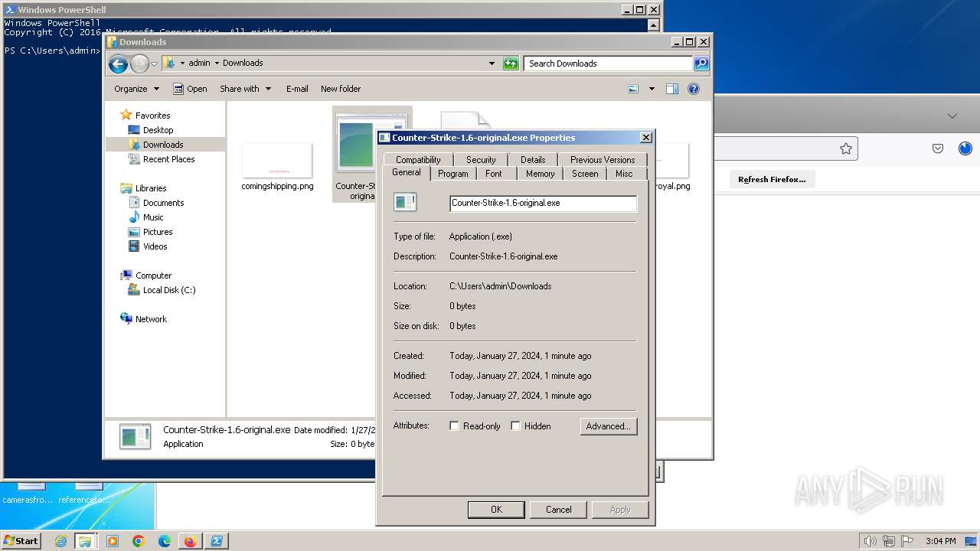Expand the view options dropdown arrow
The image size is (980, 551).
(x=652, y=89)
